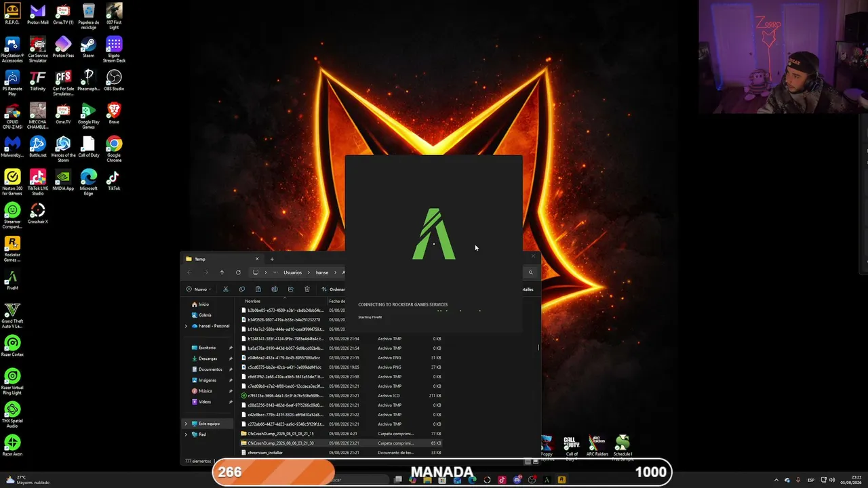
Task: Open ARC Raiders desktop shortcut
Action: coord(597,445)
